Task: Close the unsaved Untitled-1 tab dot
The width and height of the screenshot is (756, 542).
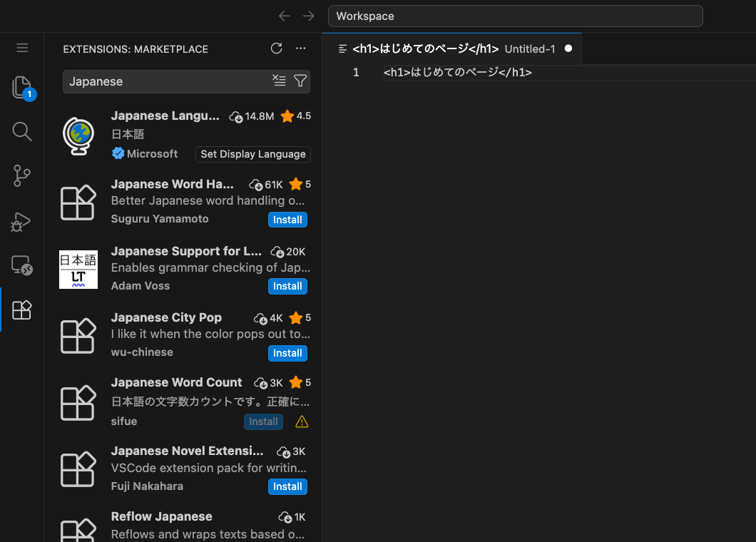Action: pos(568,48)
